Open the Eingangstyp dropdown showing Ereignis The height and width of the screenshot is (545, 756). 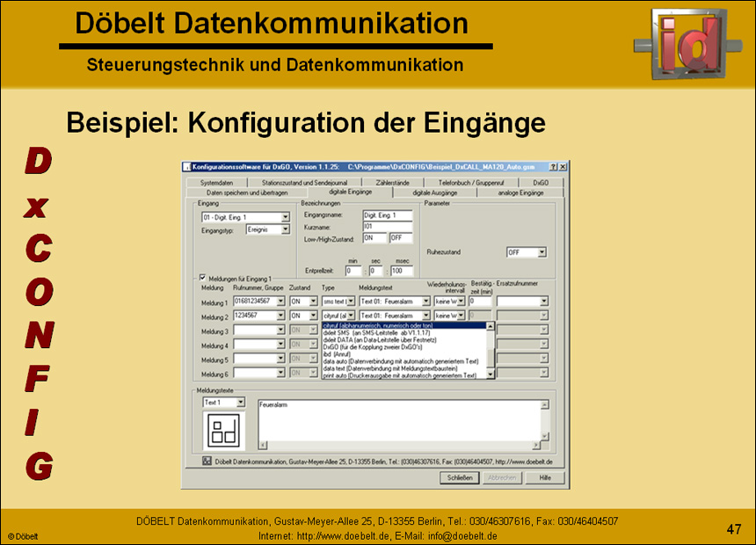pos(285,229)
